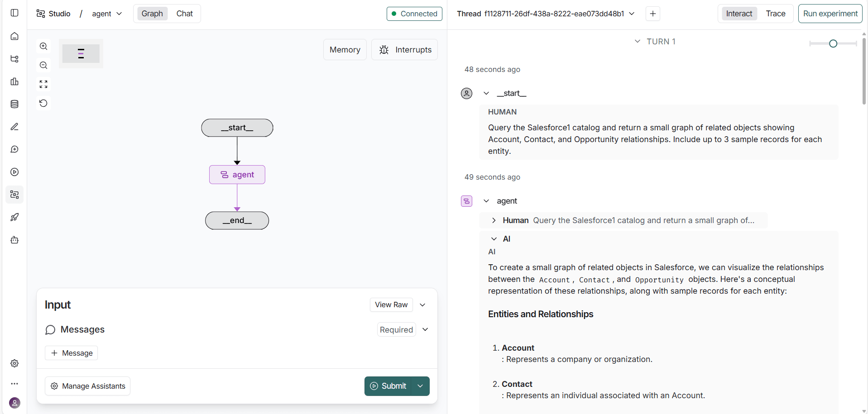Screen dimensions: 868x414
Task: Click the reset graph layout icon
Action: pyautogui.click(x=43, y=103)
